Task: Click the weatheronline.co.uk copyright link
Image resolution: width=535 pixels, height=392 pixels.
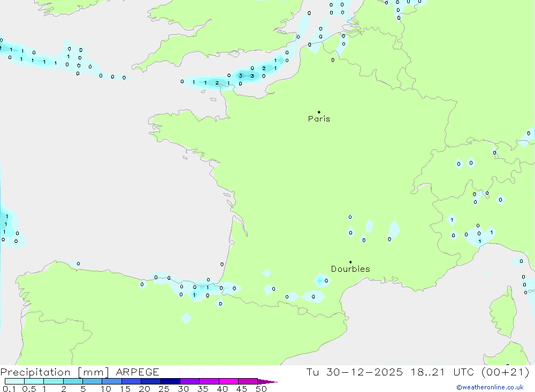Action: pyautogui.click(x=490, y=387)
